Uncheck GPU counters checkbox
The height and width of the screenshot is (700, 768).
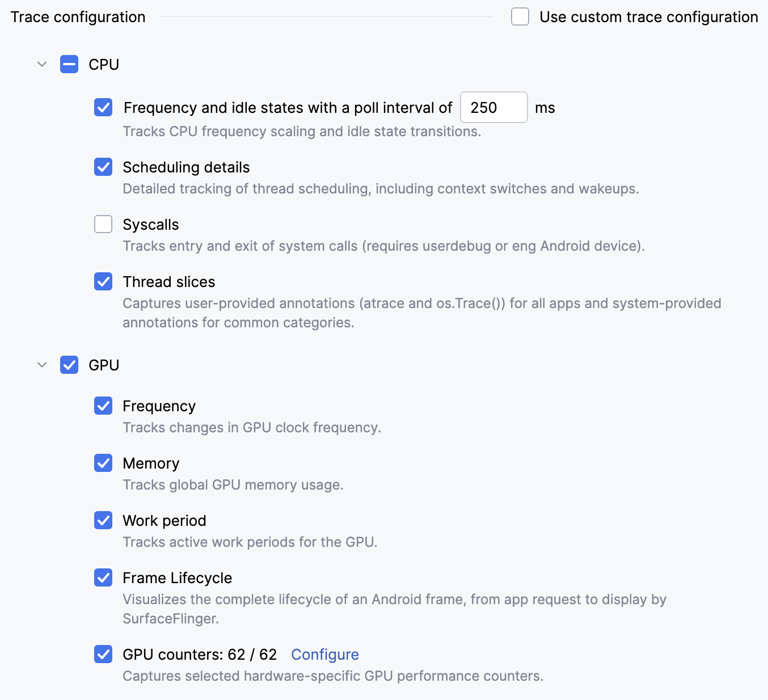(103, 654)
